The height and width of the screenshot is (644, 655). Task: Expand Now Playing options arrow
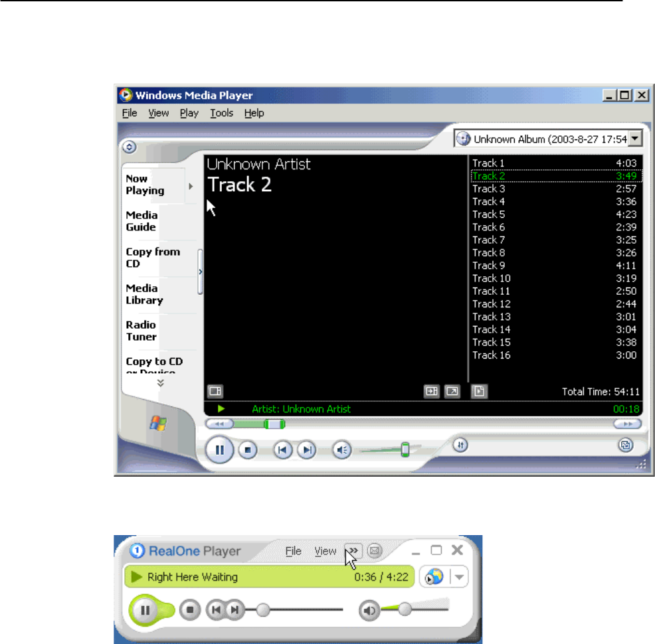191,186
